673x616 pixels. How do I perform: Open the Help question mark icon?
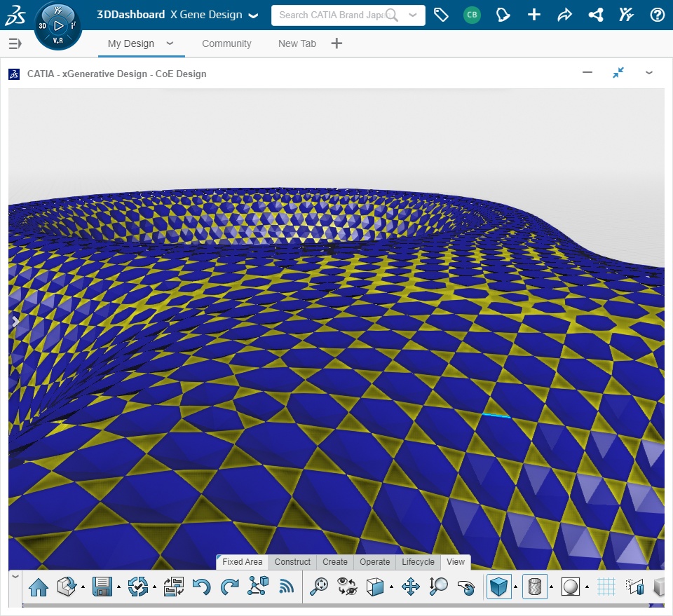click(657, 15)
